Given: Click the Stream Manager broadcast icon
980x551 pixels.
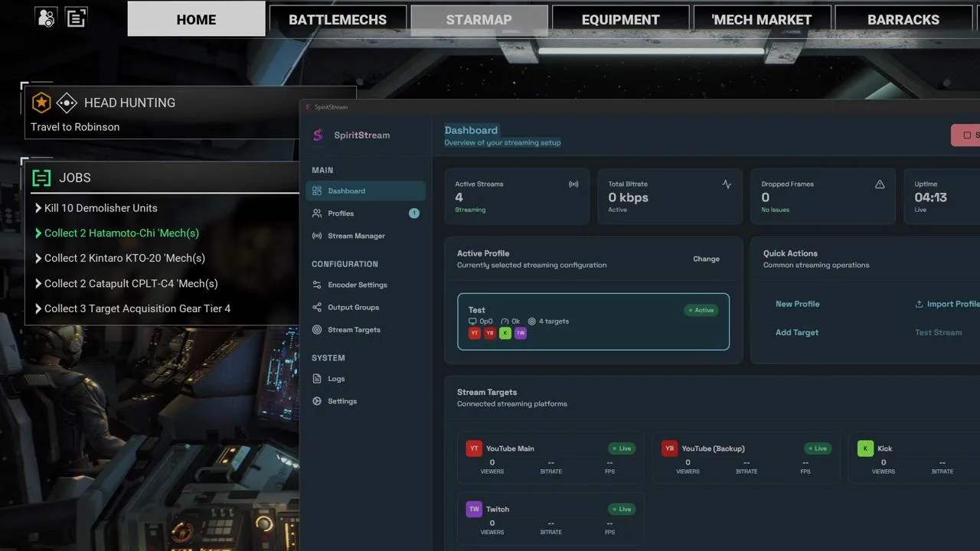Looking at the screenshot, I should pos(317,236).
